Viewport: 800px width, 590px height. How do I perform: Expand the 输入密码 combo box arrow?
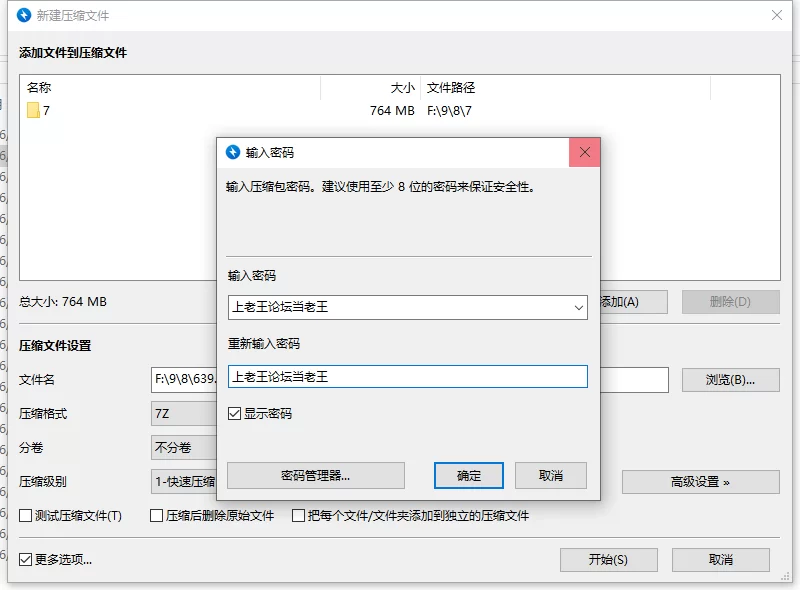(578, 307)
